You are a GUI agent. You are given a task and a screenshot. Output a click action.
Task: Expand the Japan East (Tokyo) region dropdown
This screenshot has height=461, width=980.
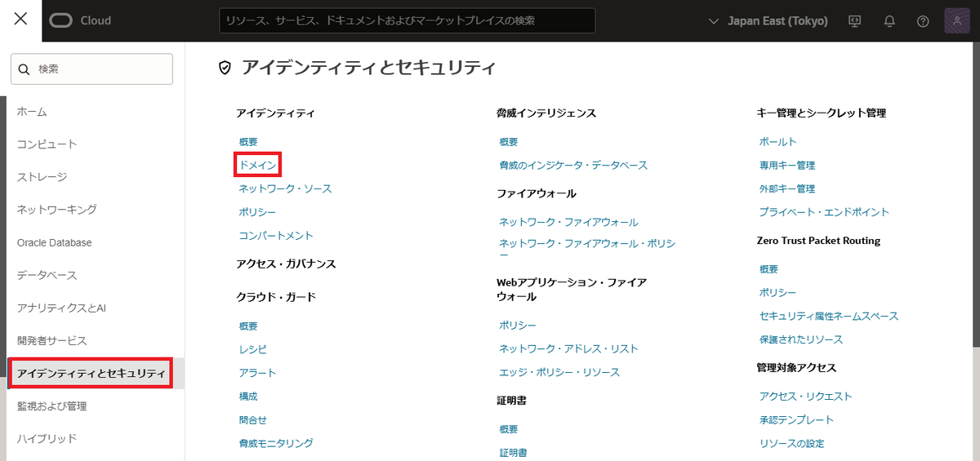(768, 21)
